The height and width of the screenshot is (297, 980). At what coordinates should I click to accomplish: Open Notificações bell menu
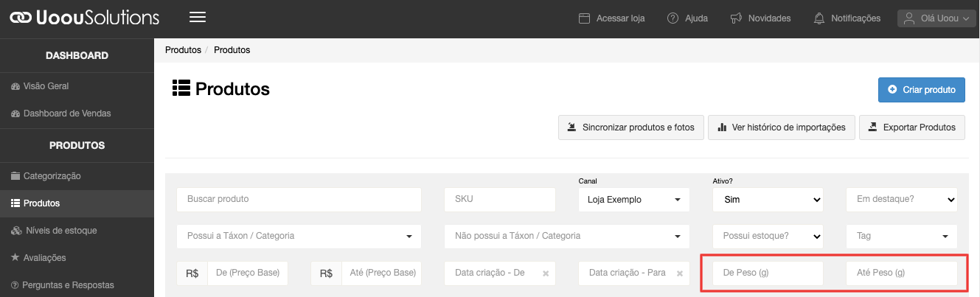click(x=847, y=18)
